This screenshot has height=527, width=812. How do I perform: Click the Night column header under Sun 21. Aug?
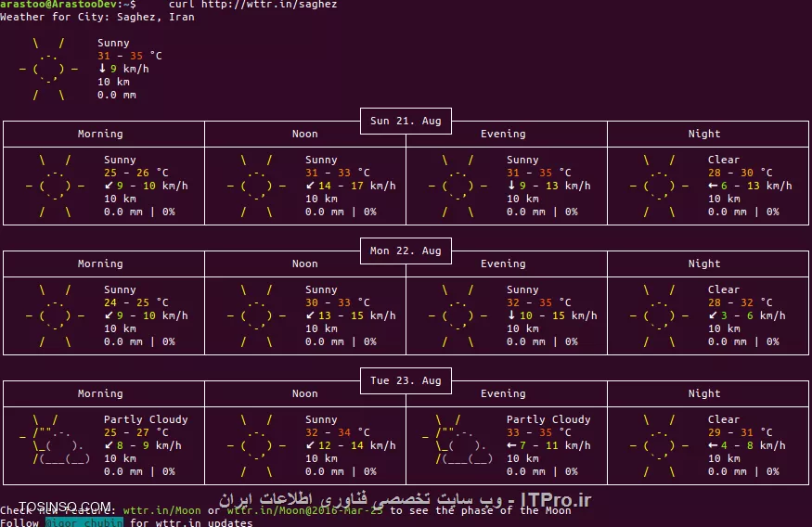pyautogui.click(x=704, y=134)
